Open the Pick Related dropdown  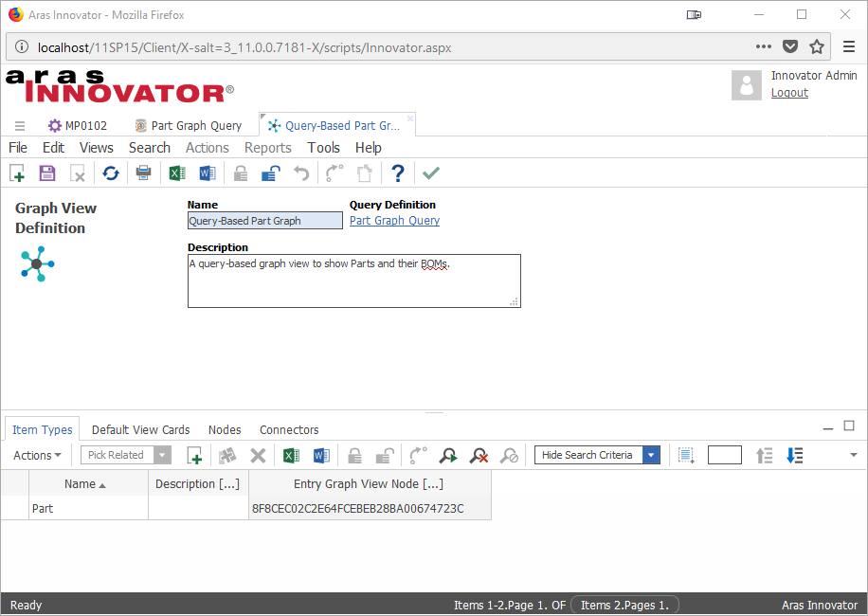(x=163, y=456)
